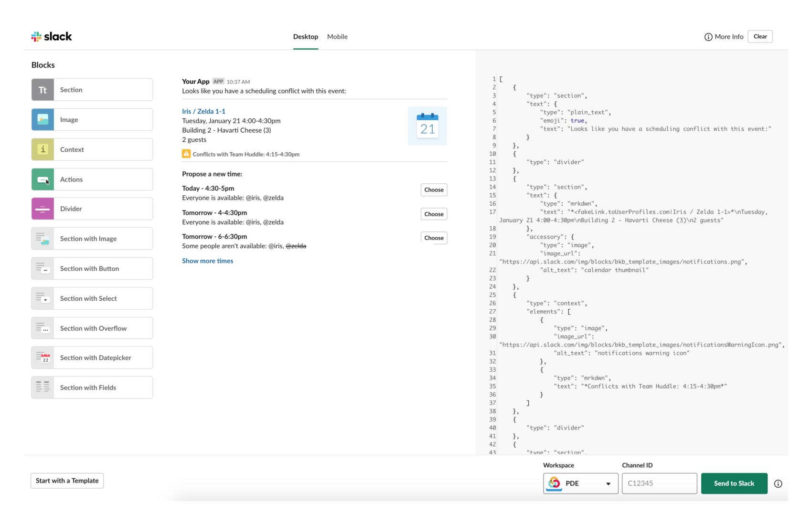
Task: Click the Section with Datepicker label
Action: pos(96,358)
